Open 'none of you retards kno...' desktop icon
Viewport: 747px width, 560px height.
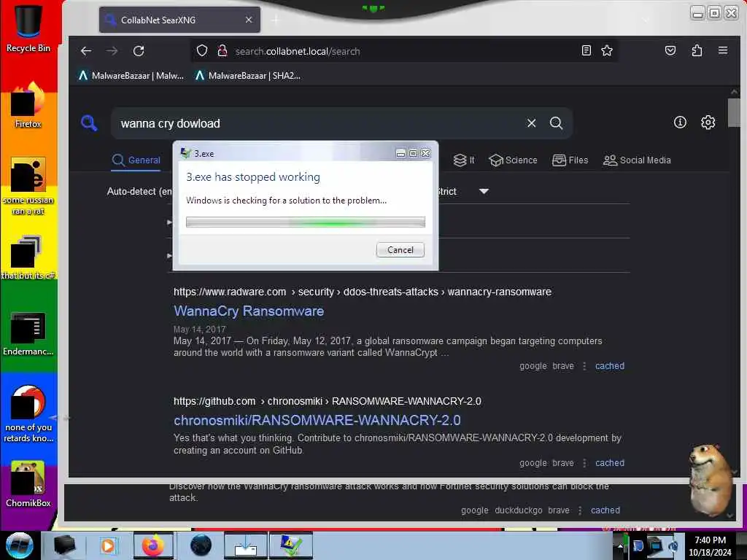28,414
